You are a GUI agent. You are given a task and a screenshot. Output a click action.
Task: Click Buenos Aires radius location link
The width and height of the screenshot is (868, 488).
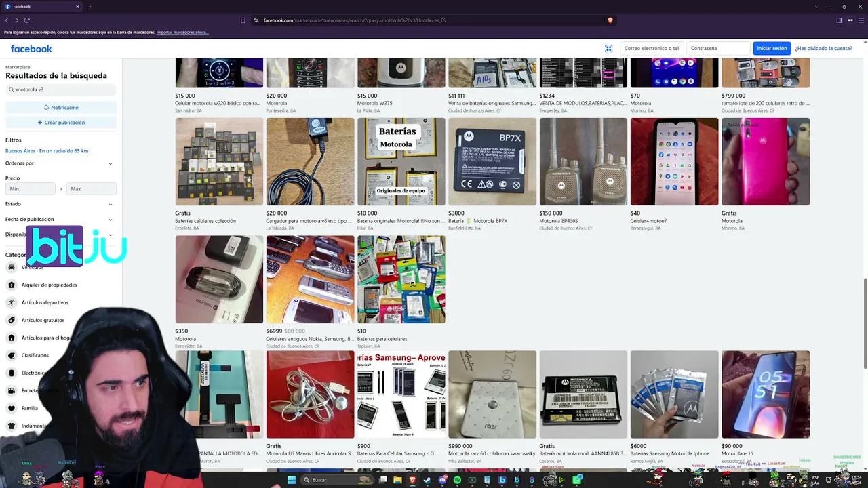pyautogui.click(x=47, y=151)
